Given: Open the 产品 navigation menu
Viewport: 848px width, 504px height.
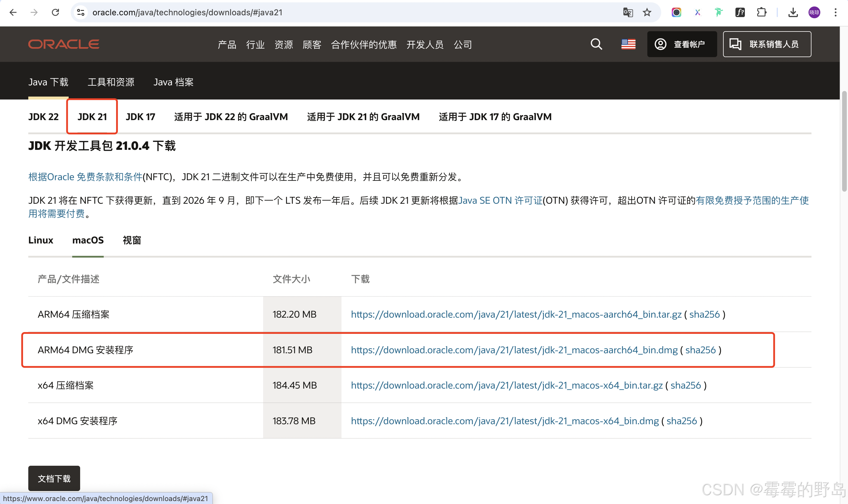Looking at the screenshot, I should 227,44.
